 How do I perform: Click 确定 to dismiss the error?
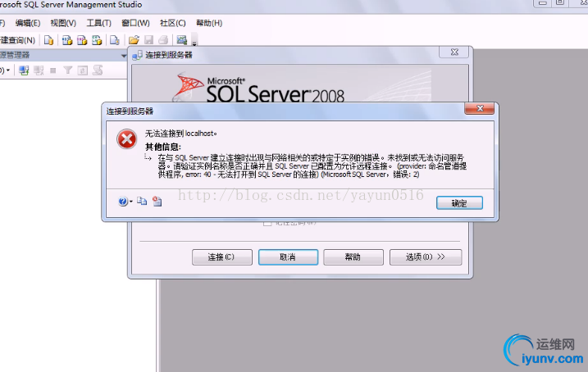tap(459, 203)
